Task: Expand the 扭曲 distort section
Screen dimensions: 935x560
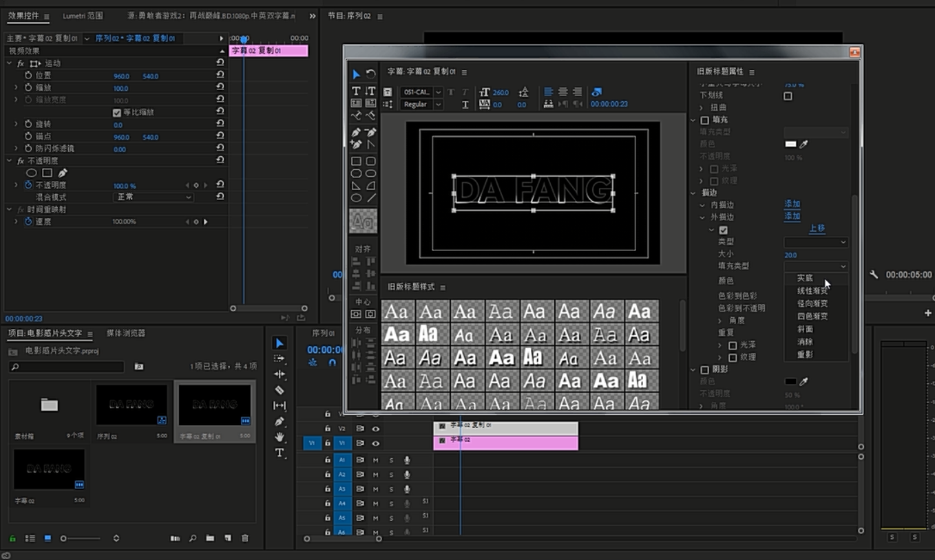Action: [x=702, y=108]
